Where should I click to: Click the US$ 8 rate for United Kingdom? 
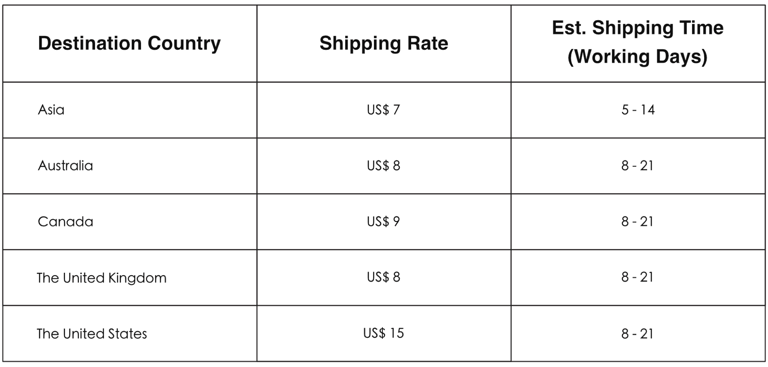tap(384, 277)
